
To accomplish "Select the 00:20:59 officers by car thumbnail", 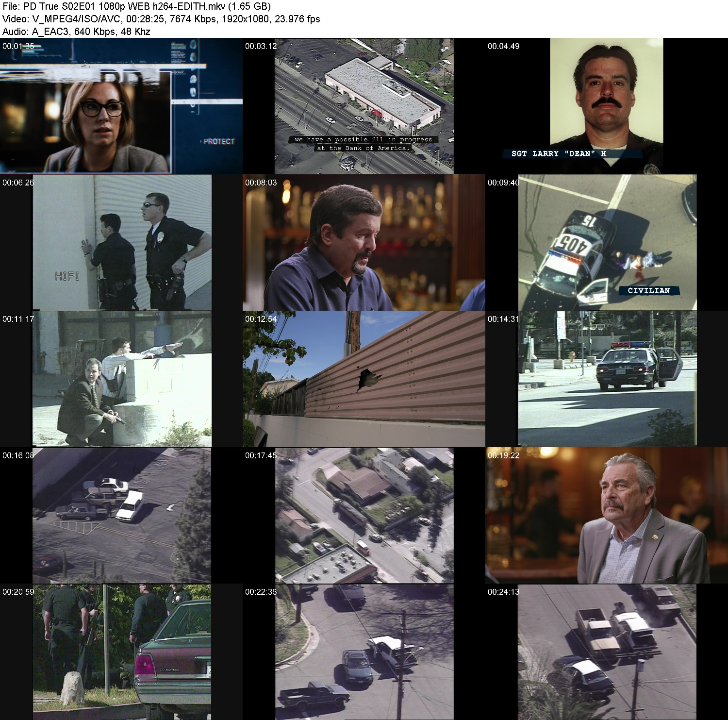I will pyautogui.click(x=121, y=652).
